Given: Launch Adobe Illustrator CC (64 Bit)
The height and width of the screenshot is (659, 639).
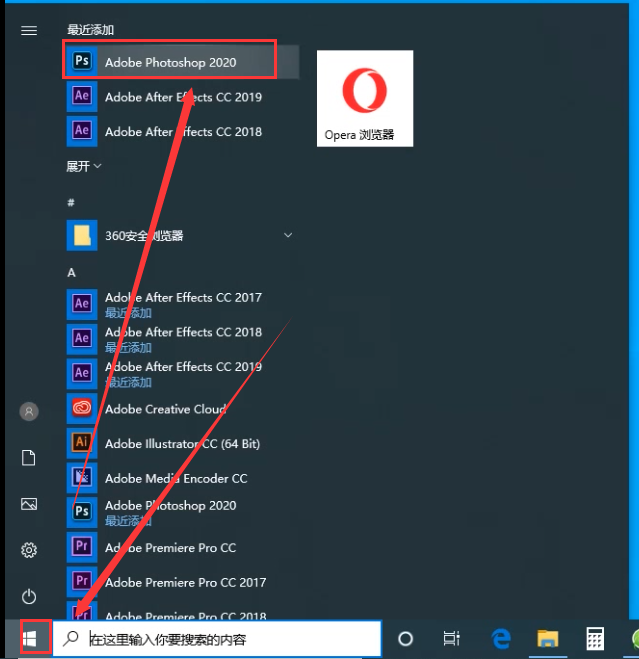Looking at the screenshot, I should point(182,443).
